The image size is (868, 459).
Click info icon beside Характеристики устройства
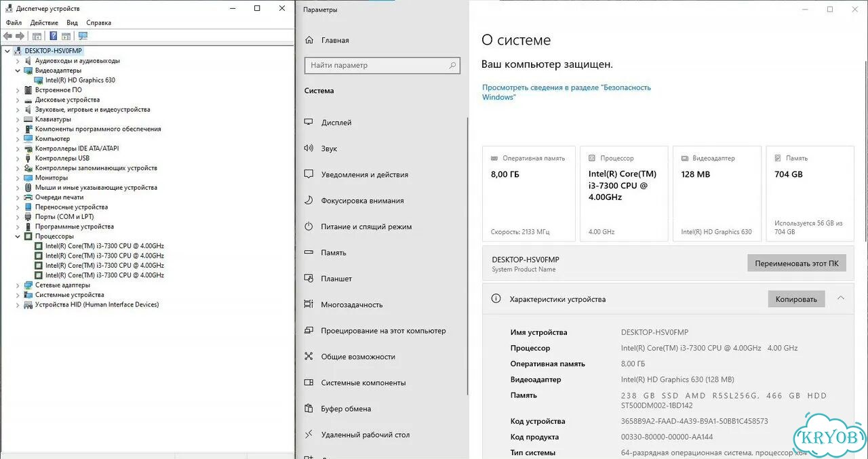point(496,299)
